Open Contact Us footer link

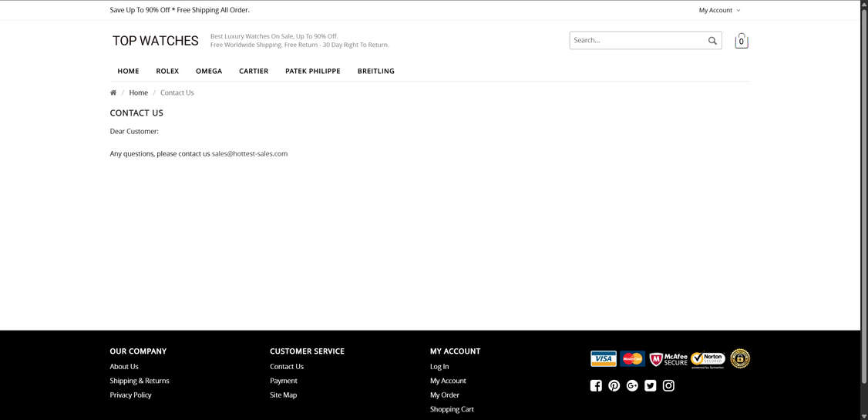[x=287, y=366]
